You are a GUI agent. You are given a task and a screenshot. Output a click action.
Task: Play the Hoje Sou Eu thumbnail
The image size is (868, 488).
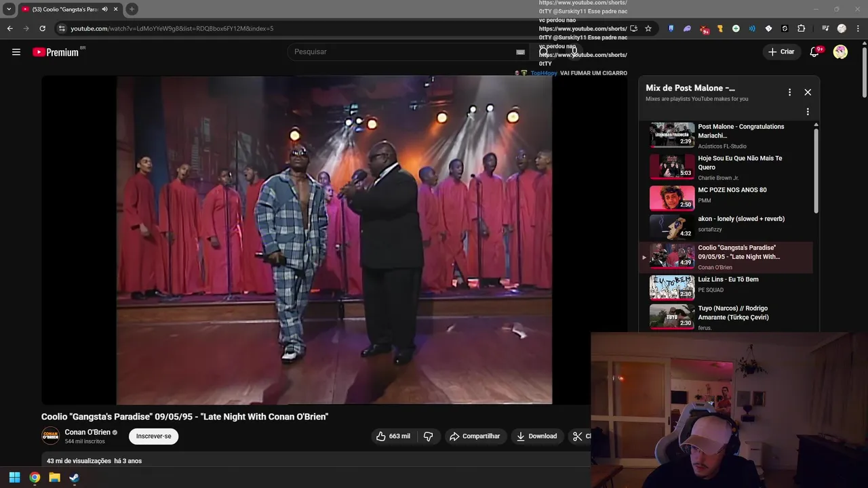click(x=672, y=166)
